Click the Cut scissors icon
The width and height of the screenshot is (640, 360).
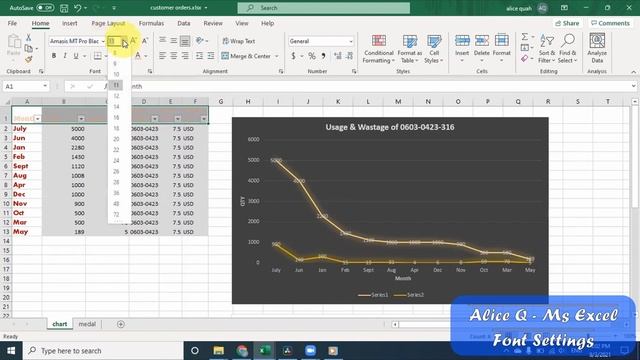click(x=29, y=38)
